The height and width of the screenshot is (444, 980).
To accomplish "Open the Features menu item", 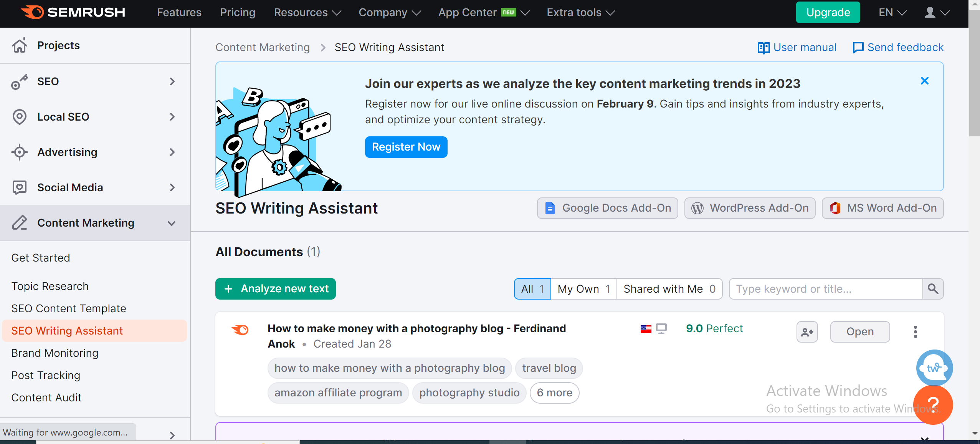I will point(179,12).
